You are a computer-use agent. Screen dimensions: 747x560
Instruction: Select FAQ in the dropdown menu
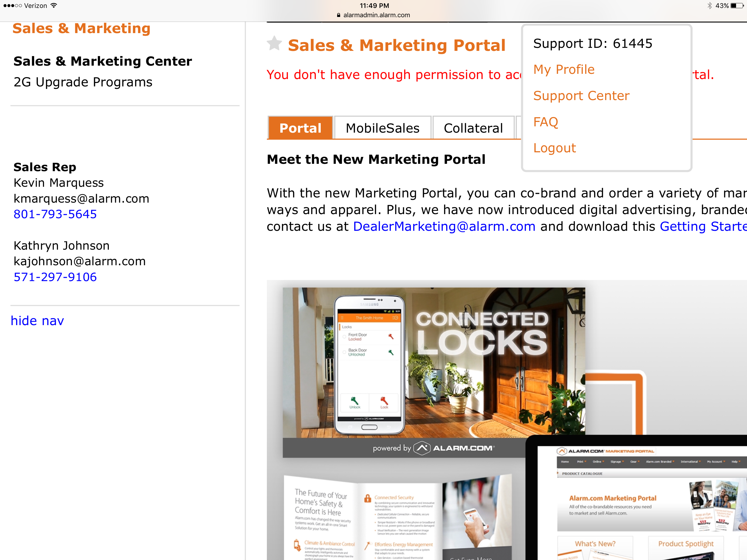[545, 122]
